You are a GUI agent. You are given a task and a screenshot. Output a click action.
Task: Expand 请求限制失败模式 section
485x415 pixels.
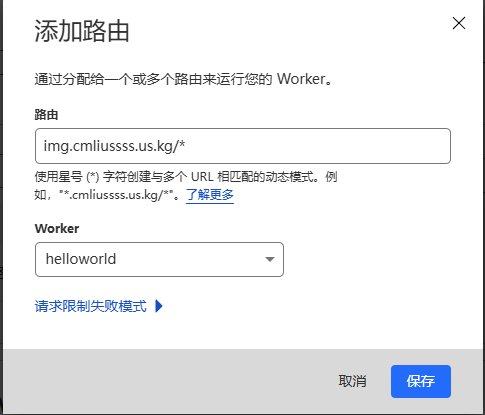tap(99, 306)
